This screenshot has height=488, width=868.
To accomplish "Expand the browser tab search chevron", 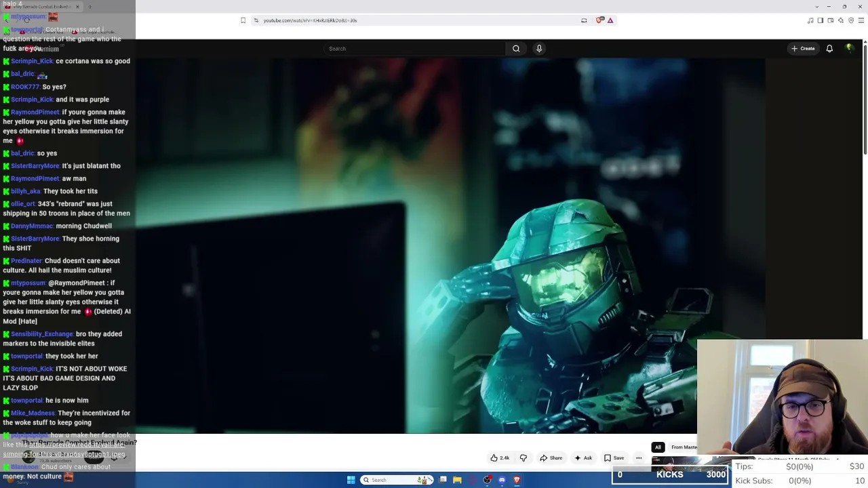I will click(816, 7).
